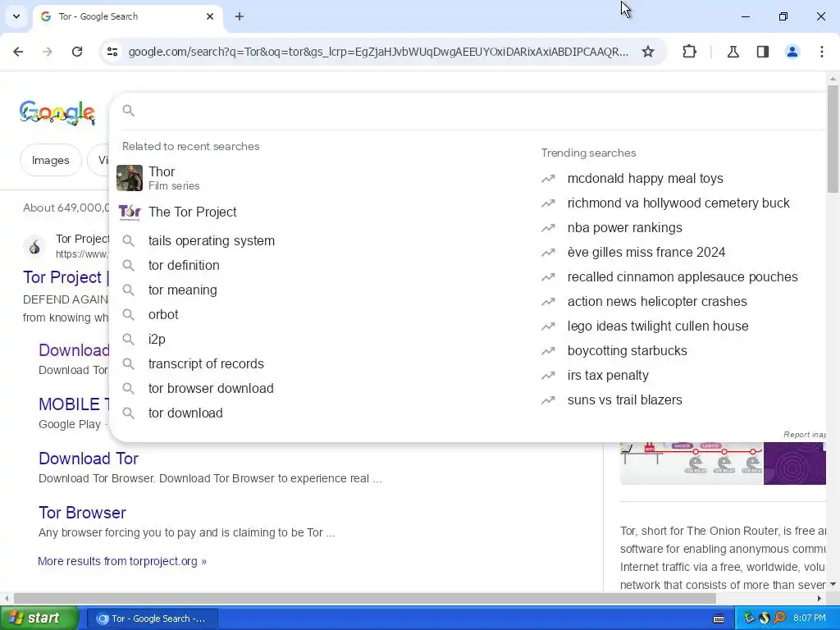Reload the current page

pos(77,52)
